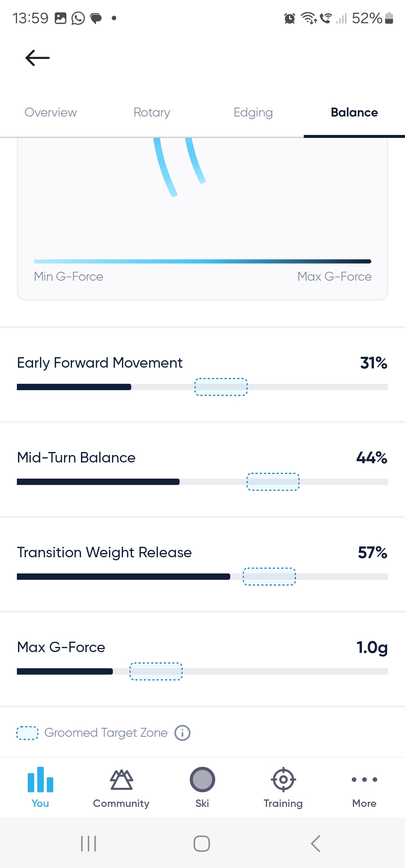Tap the back arrow icon
The image size is (405, 868).
point(37,58)
